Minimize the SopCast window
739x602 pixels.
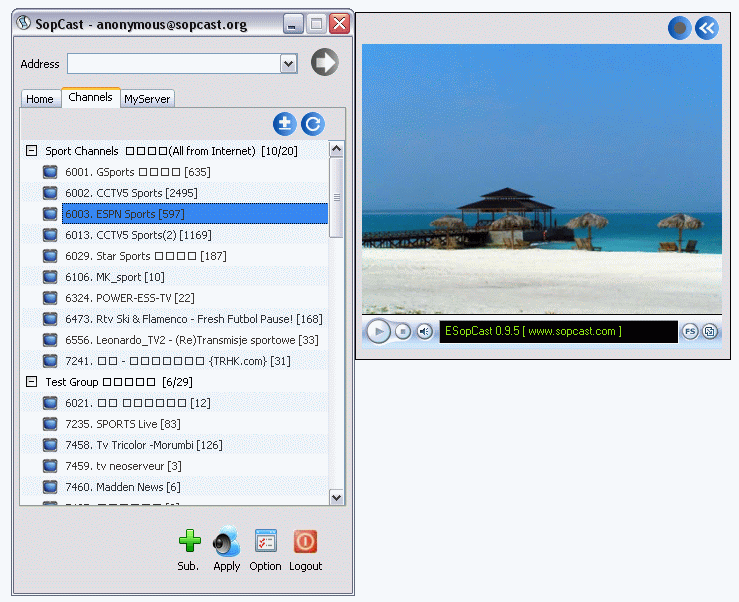(293, 24)
